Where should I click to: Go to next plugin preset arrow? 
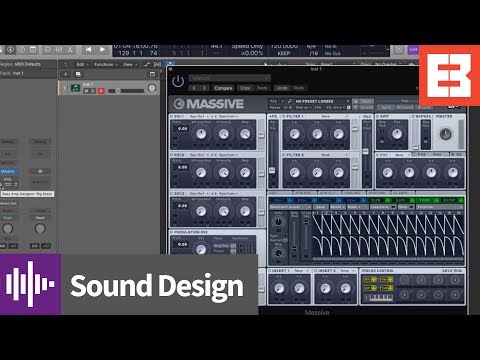tap(204, 88)
